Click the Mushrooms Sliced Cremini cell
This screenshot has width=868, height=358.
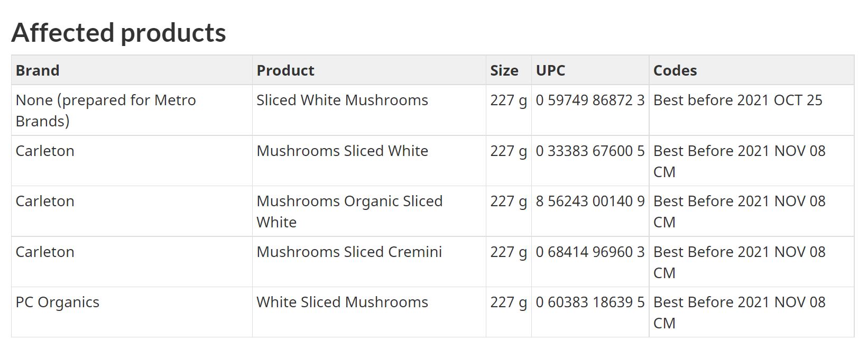point(369,262)
